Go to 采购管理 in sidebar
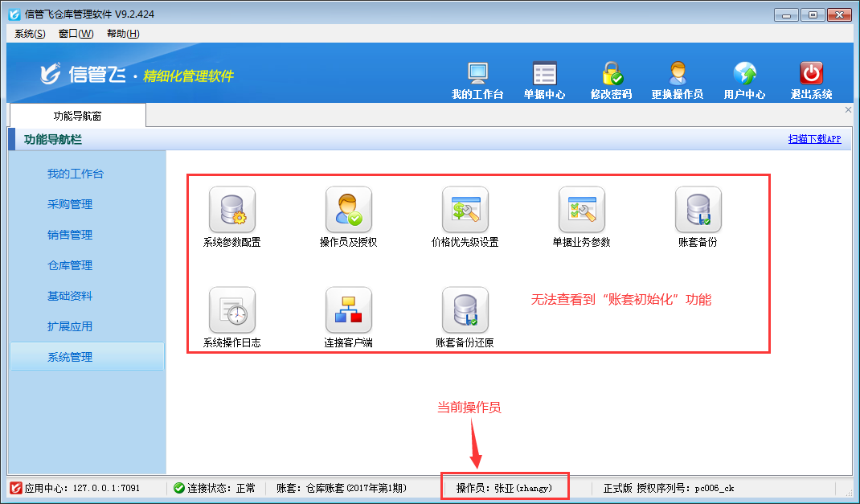 [70, 204]
